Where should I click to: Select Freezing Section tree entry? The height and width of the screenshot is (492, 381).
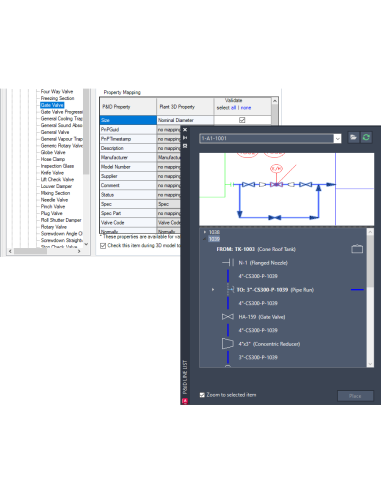click(x=57, y=98)
